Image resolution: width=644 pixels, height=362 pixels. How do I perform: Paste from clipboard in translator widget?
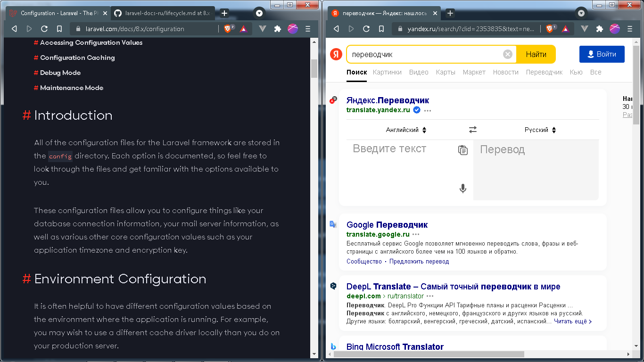[x=463, y=150]
